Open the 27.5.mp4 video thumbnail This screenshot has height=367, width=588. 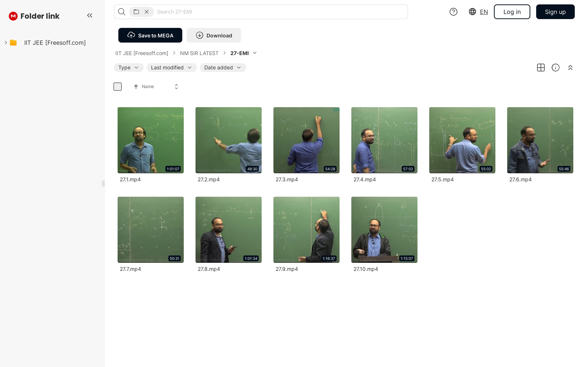pyautogui.click(x=462, y=140)
